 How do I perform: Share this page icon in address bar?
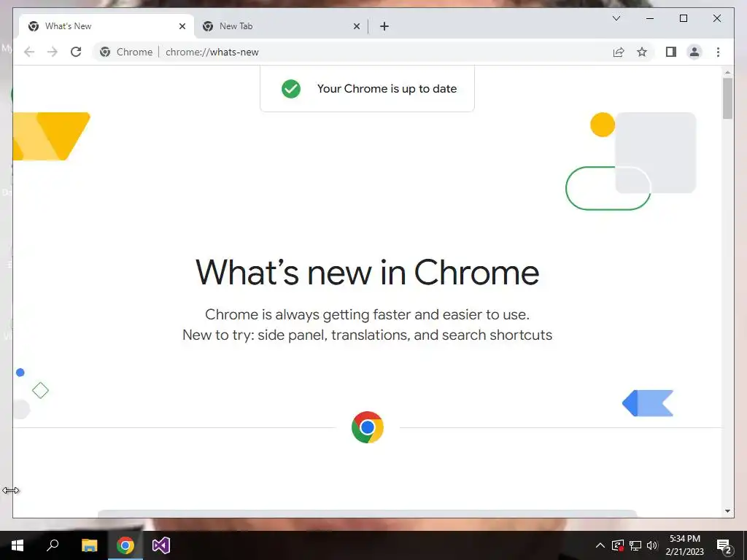[619, 52]
